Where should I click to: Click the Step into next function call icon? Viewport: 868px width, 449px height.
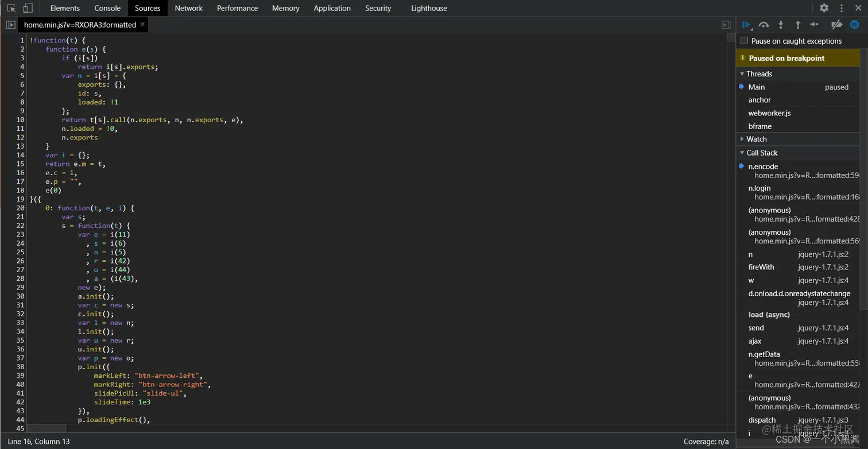(781, 25)
